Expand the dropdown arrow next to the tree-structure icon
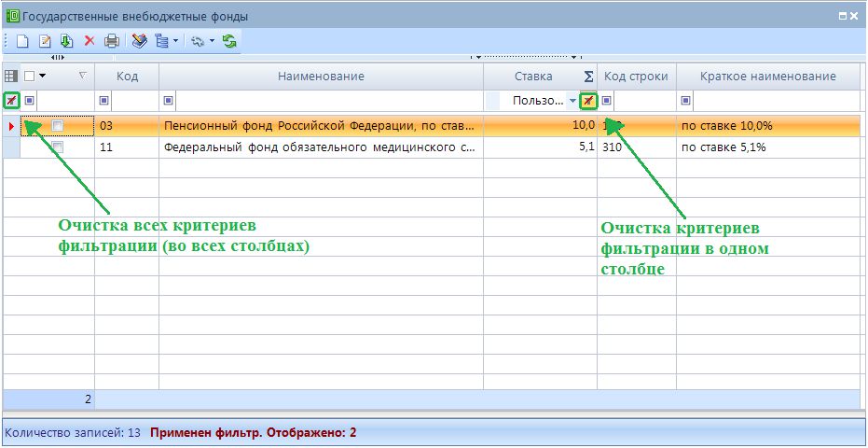The image size is (868, 448). [x=175, y=41]
